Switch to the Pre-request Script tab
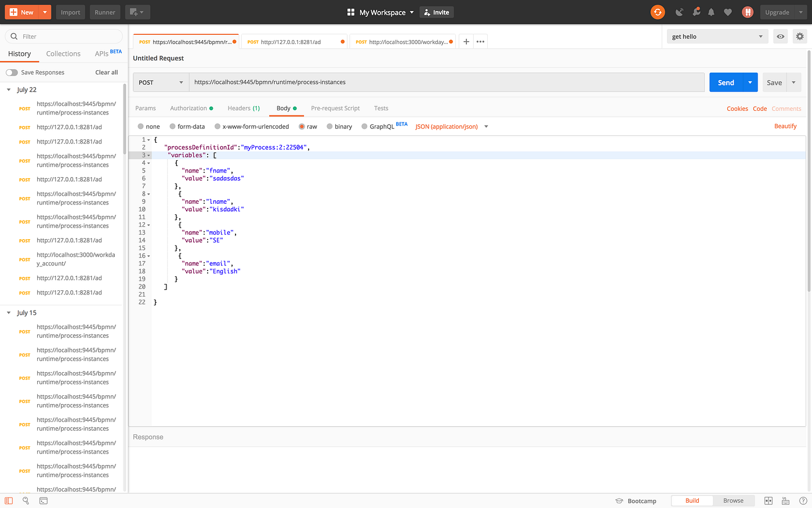The image size is (812, 508). 335,108
